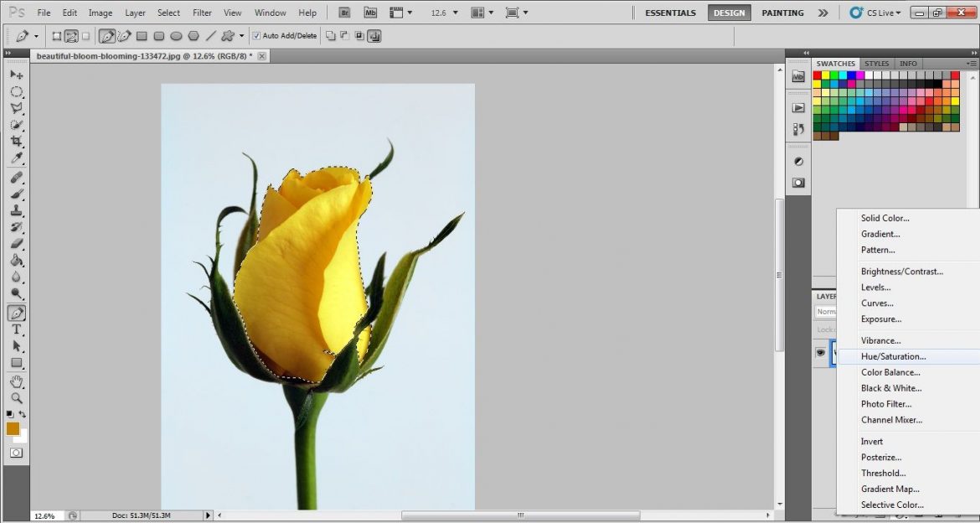The image size is (980, 523).
Task: Select the Polygonal Lasso tool
Action: pos(16,107)
